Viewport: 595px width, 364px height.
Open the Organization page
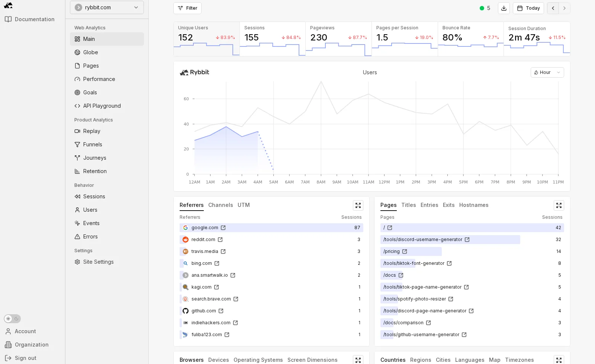click(x=27, y=345)
